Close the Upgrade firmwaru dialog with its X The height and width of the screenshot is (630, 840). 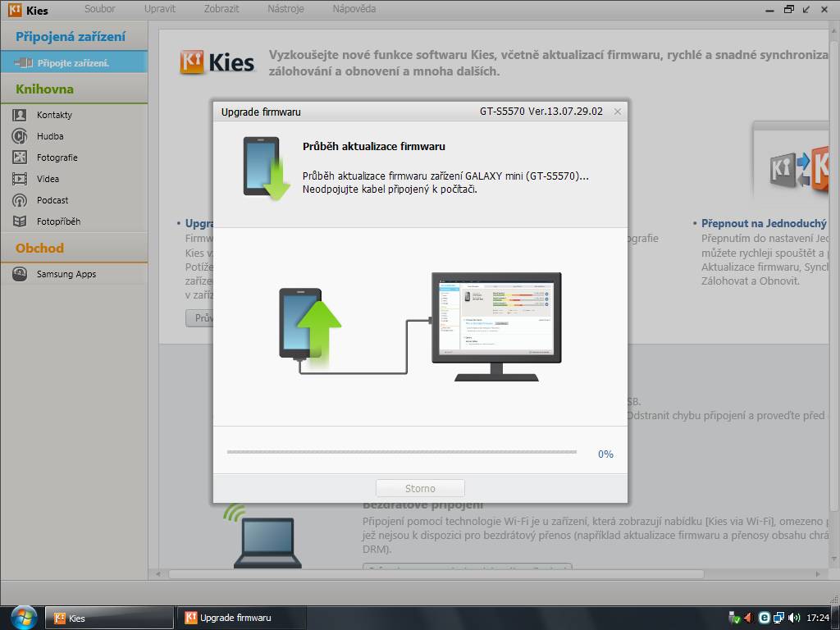click(x=617, y=112)
